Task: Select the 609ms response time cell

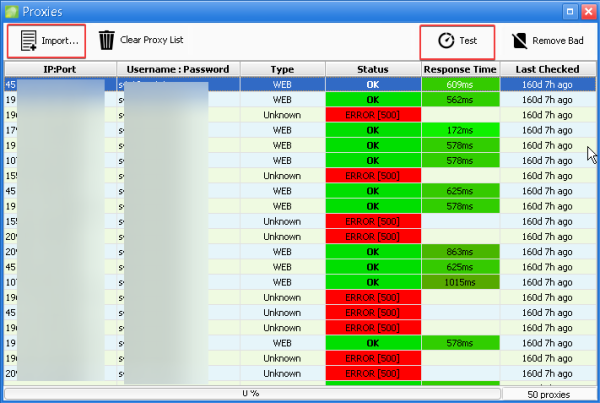Action: tap(460, 85)
